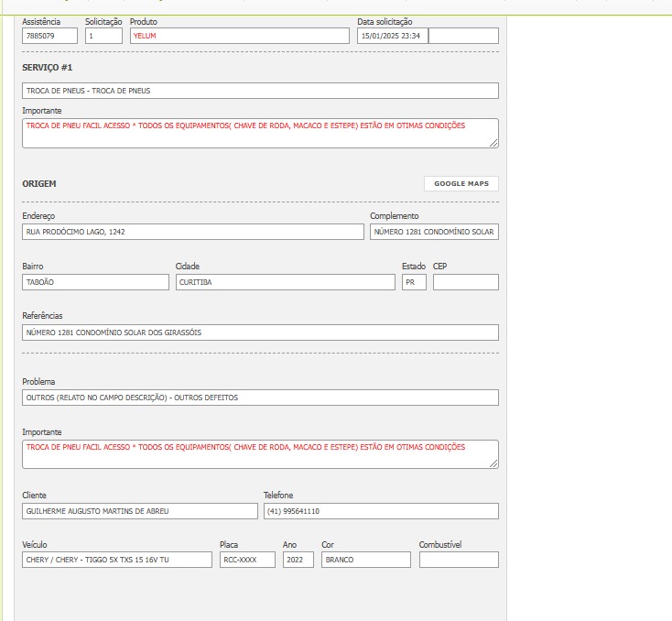Click the Produto field showing YELUM
The image size is (672, 621).
click(239, 36)
